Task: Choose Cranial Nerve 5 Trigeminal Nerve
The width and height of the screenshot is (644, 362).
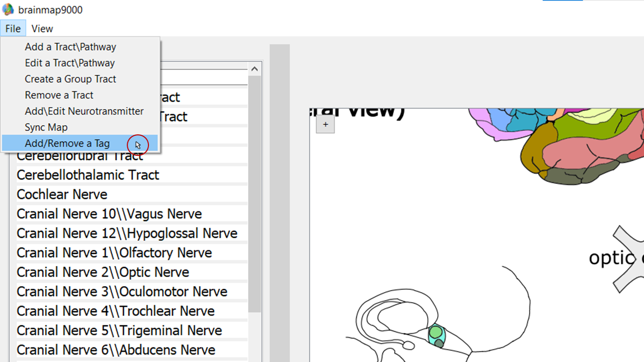Action: click(119, 331)
